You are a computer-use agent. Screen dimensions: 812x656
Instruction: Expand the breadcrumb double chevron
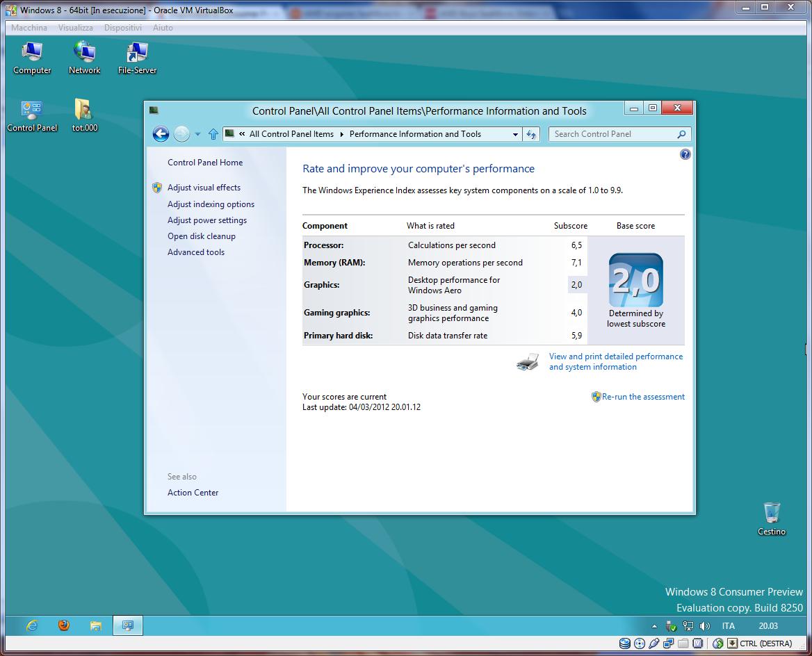click(x=242, y=133)
